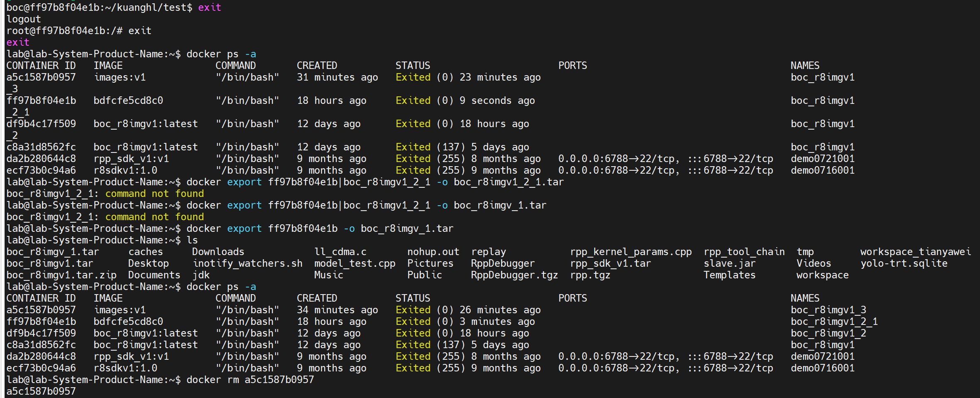
Task: Click the 'tmp' directory name
Action: click(805, 252)
